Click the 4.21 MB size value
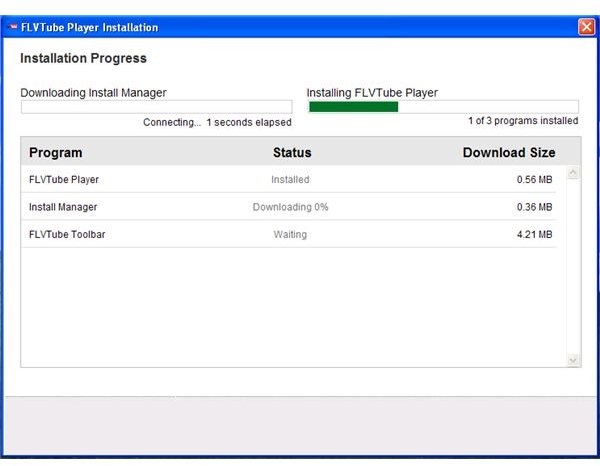 tap(535, 235)
